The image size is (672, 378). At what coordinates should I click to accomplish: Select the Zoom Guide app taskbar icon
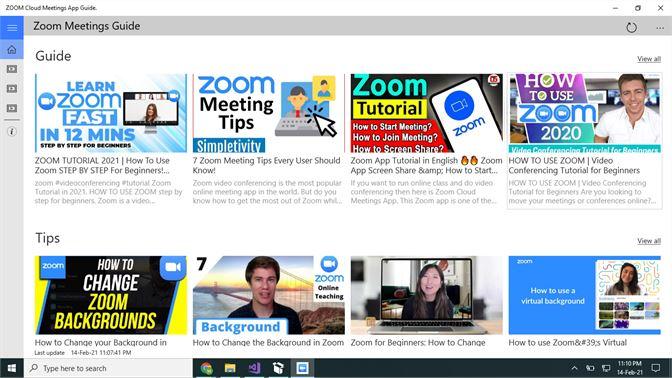tap(302, 368)
